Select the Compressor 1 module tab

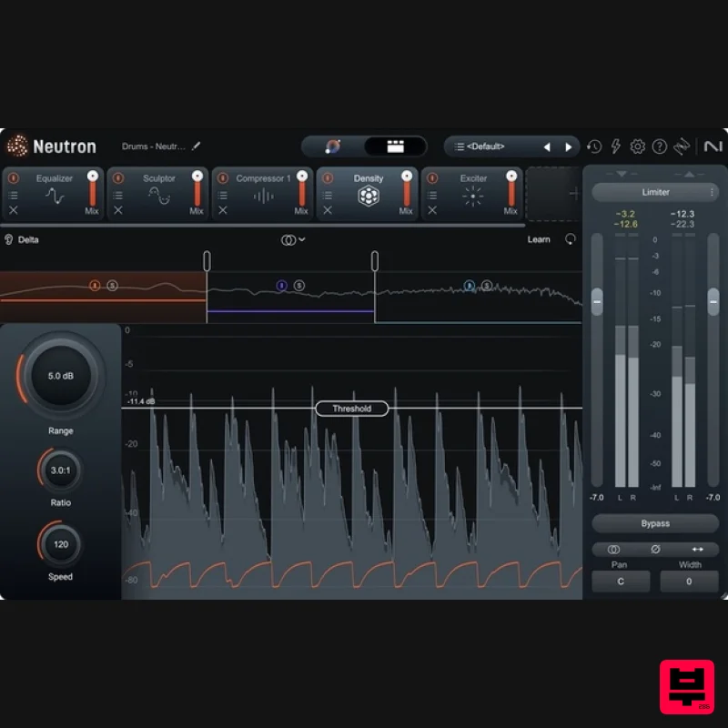(263, 193)
